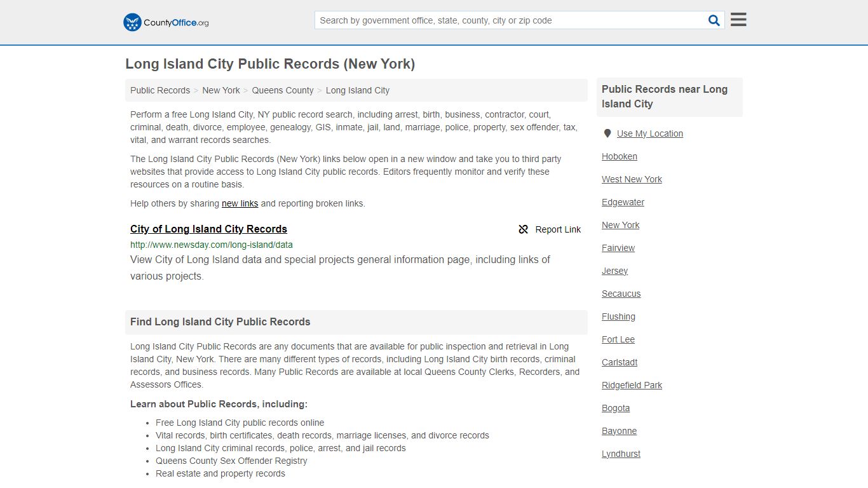Click Vital records, birth certificates list item
This screenshot has height=488, width=868.
click(322, 435)
